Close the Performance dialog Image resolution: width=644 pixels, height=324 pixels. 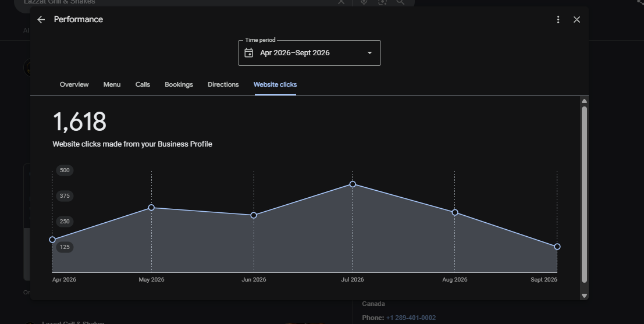point(577,20)
